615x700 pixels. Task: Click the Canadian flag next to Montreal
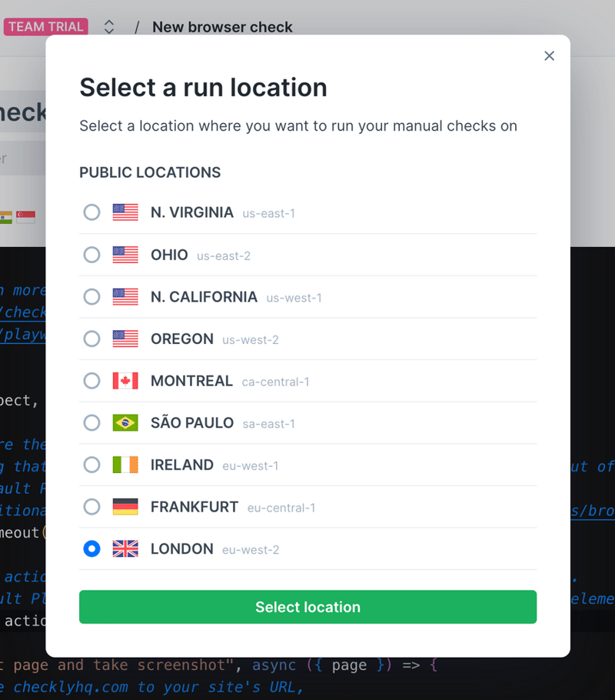[125, 381]
